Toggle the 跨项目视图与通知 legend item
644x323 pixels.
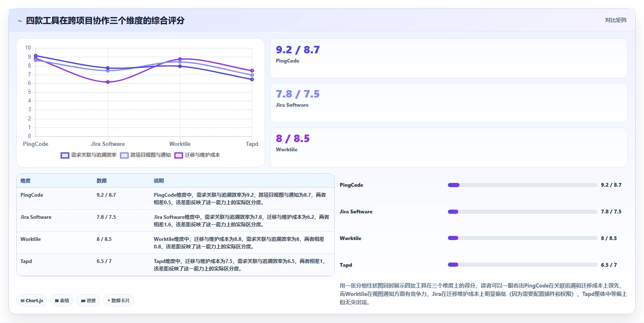pos(145,155)
